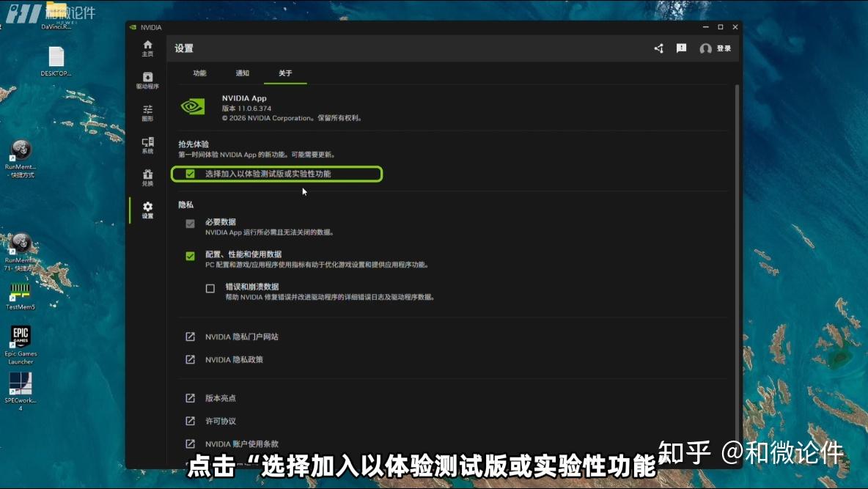The height and width of the screenshot is (489, 868).
Task: Select the 关于 tab
Action: click(x=285, y=73)
